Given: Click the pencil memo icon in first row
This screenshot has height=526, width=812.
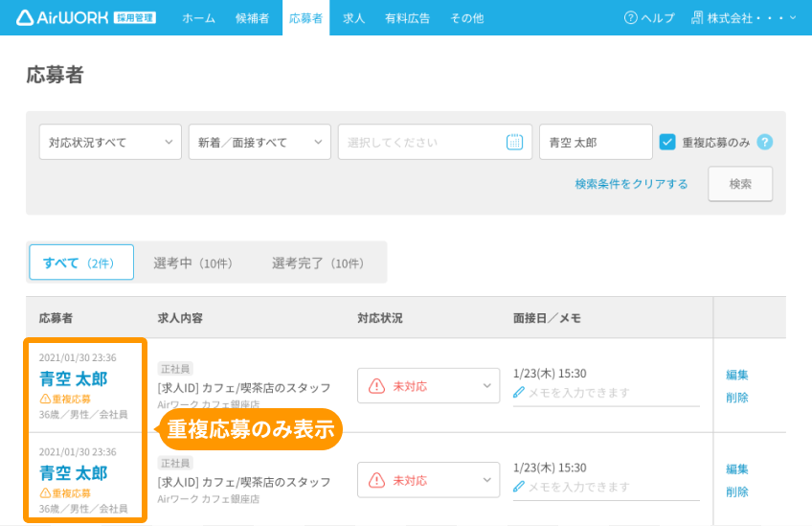Looking at the screenshot, I should coord(518,392).
